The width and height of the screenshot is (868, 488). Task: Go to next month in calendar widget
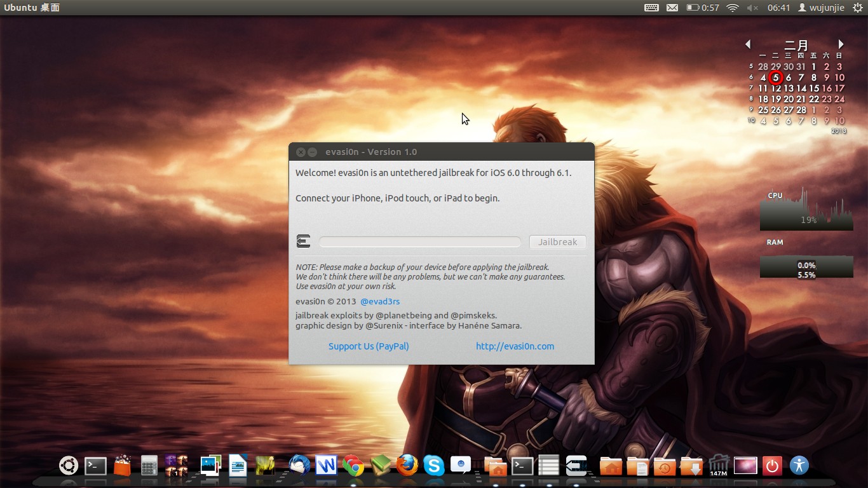pos(841,44)
